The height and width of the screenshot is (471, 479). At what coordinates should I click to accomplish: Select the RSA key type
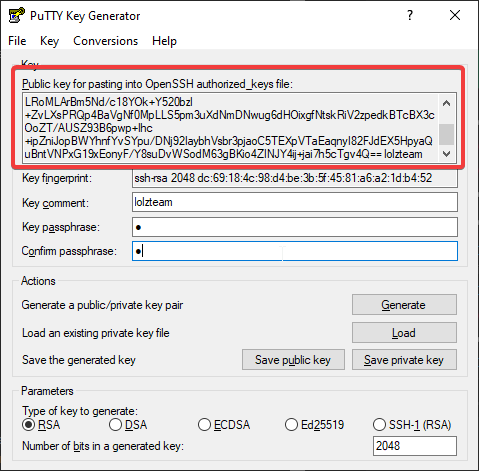(41, 425)
